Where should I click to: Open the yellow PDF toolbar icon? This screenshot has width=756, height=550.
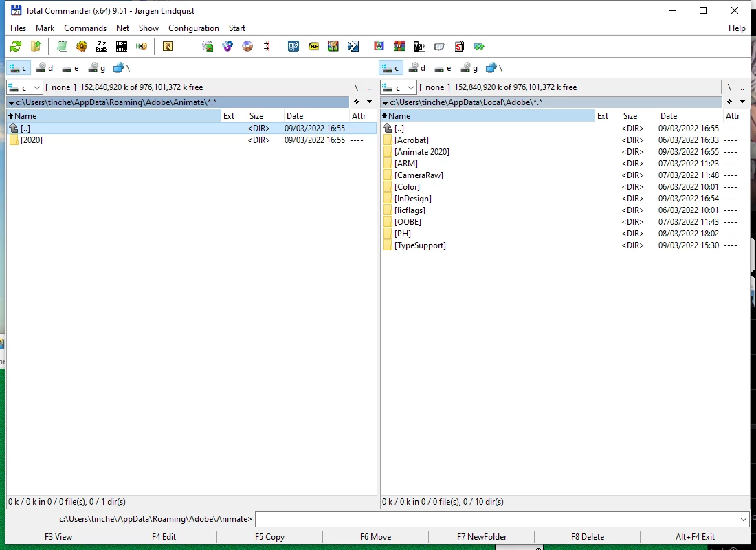(313, 46)
